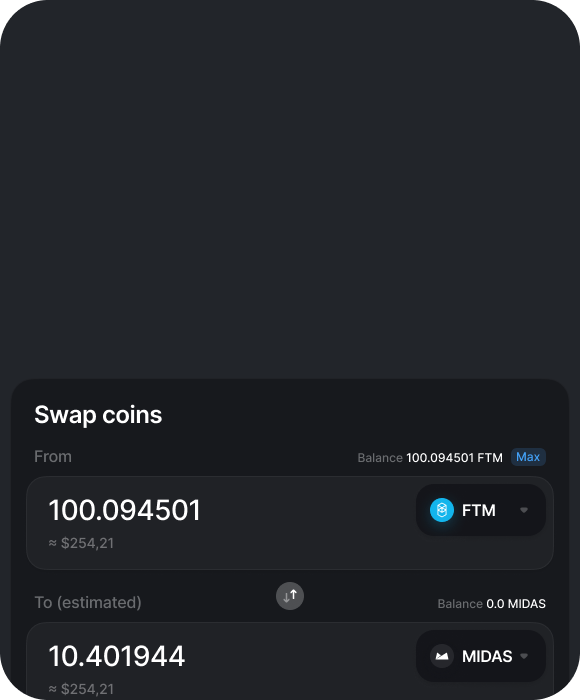Click the MIDAS text label

point(487,656)
